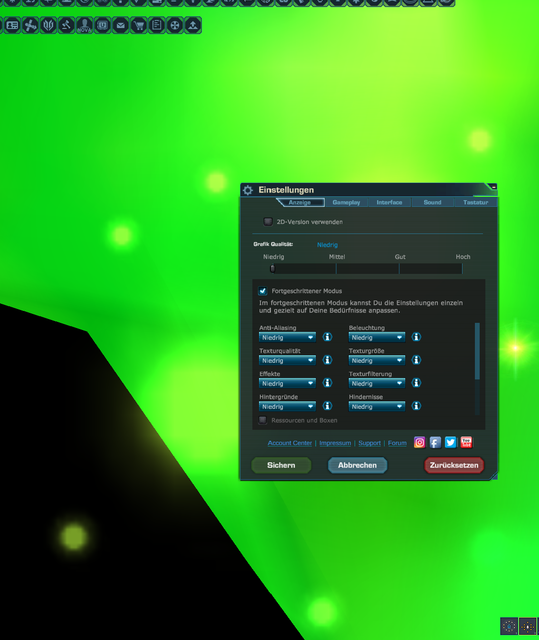Select the Anzeige tab
The width and height of the screenshot is (539, 640).
coord(300,202)
